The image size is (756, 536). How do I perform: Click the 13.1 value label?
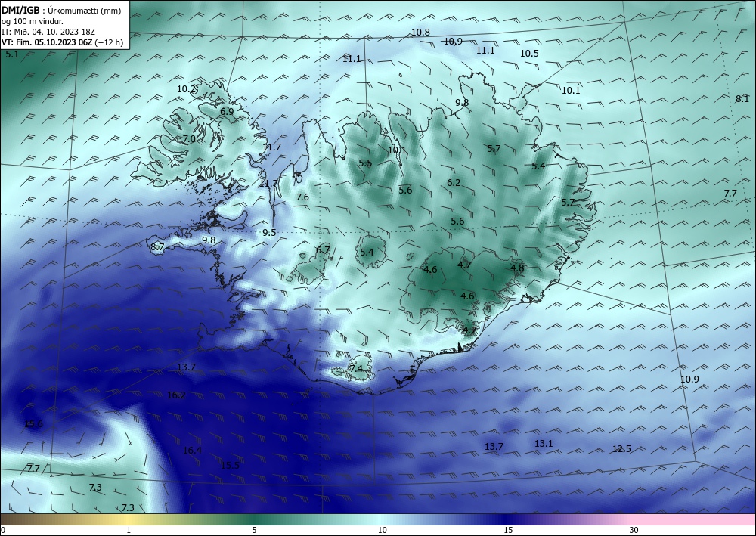coord(544,444)
